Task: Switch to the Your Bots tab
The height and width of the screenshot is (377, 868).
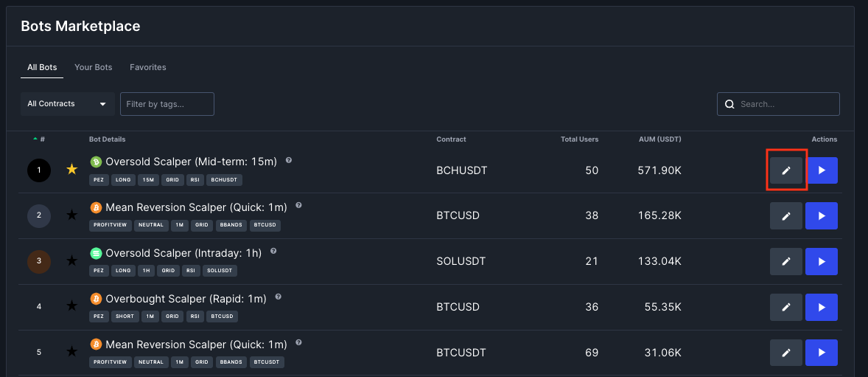Action: click(94, 67)
